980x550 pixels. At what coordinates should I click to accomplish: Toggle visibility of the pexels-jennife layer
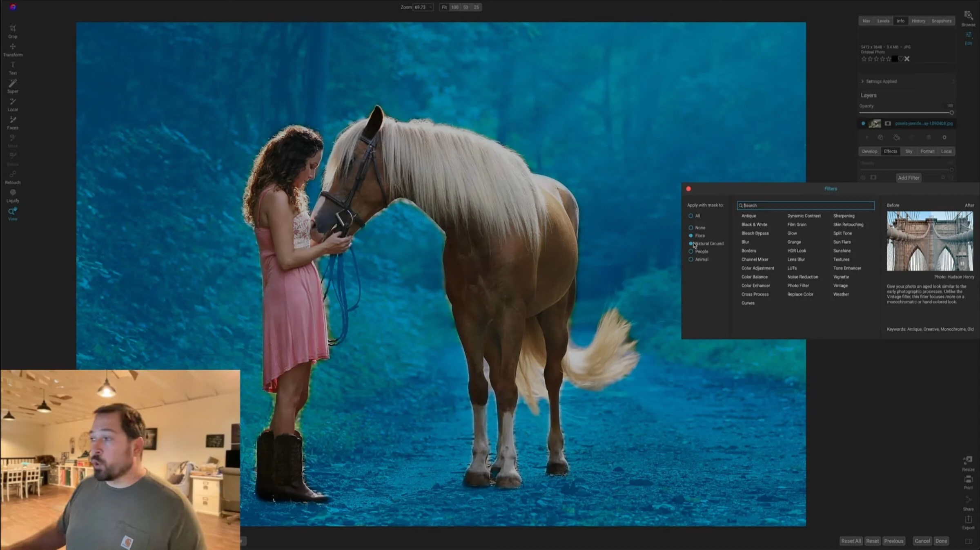(x=863, y=123)
